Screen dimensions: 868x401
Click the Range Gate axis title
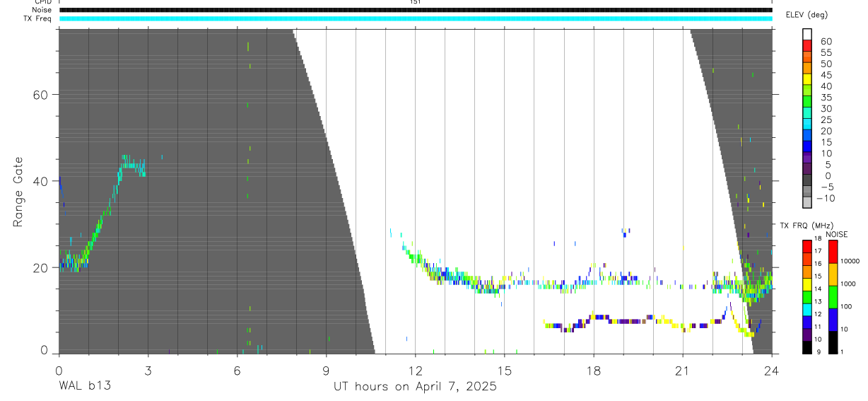tap(19, 192)
